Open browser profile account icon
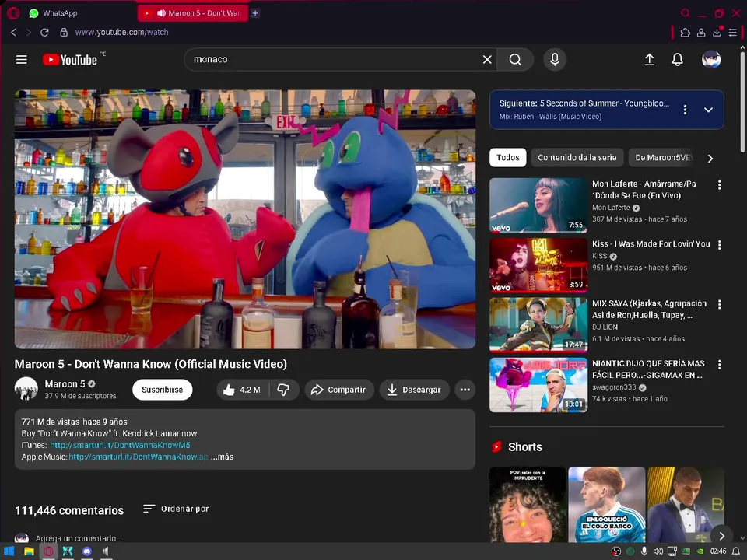The height and width of the screenshot is (560, 747). pyautogui.click(x=701, y=33)
